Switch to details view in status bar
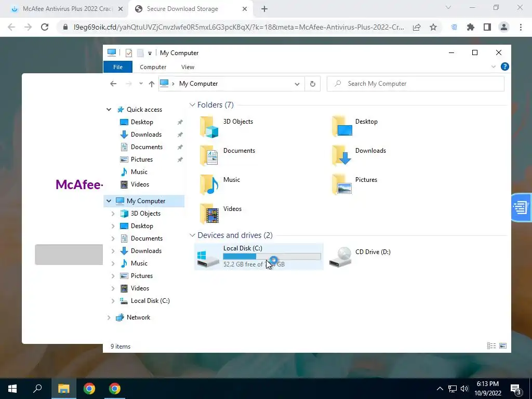The width and height of the screenshot is (532, 399). [491, 345]
